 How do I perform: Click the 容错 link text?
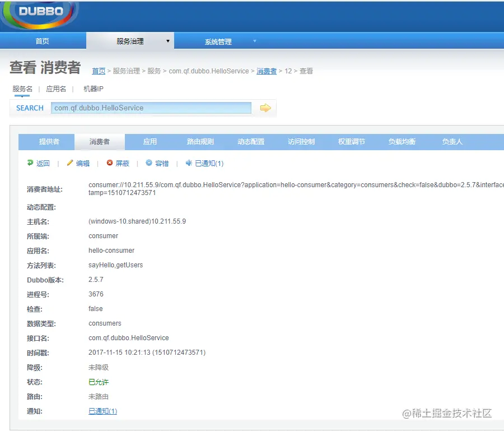point(162,164)
